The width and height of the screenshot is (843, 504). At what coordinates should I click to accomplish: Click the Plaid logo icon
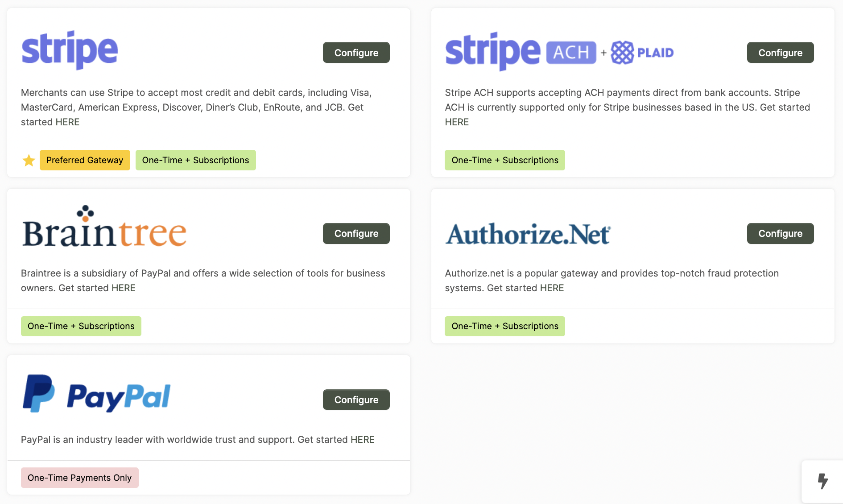[622, 53]
